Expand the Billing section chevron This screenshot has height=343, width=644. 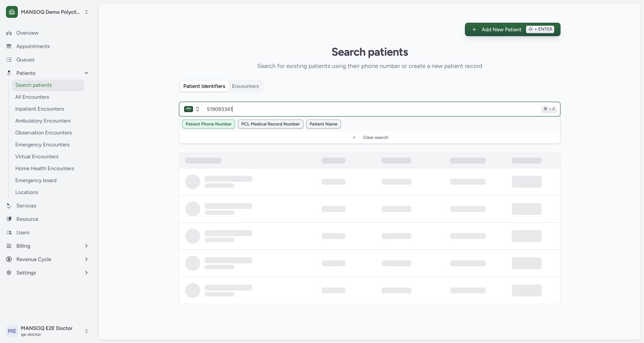(86, 246)
